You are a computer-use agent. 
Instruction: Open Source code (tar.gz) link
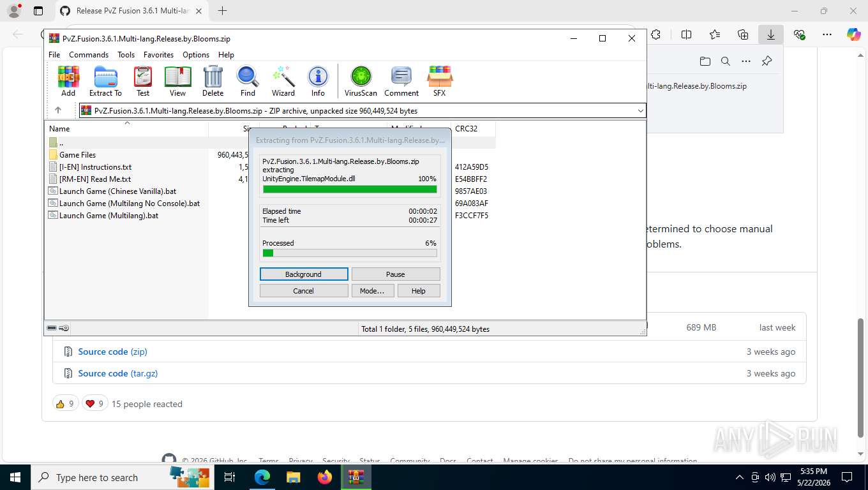click(x=118, y=373)
